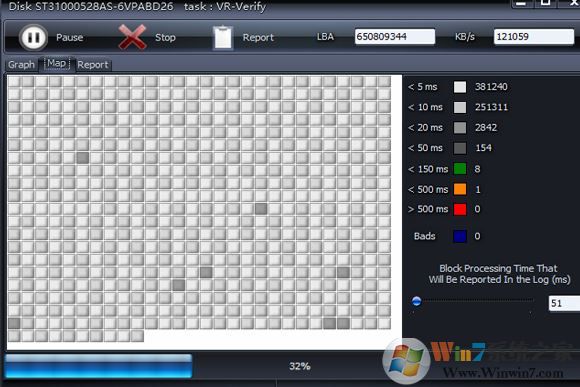The width and height of the screenshot is (580, 387).
Task: Click the log time threshold field showing 51
Action: 564,303
